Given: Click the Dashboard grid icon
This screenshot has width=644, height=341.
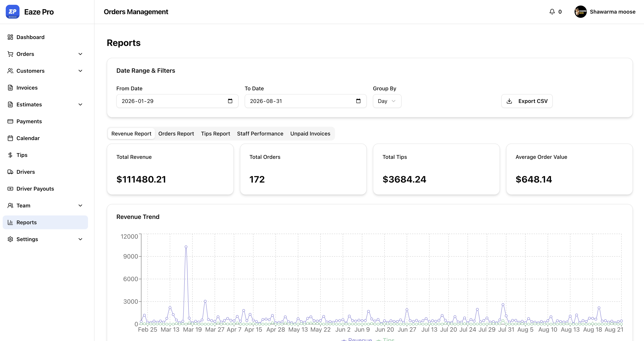Looking at the screenshot, I should pyautogui.click(x=10, y=37).
